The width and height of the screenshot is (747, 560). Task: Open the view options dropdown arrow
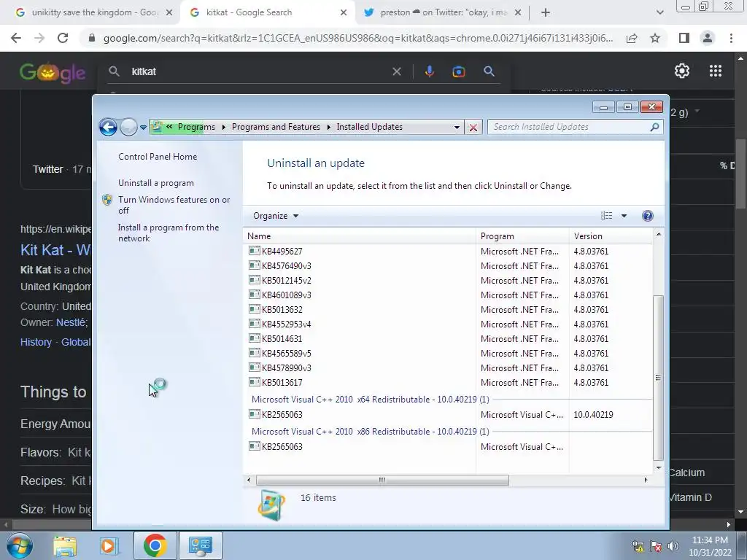624,216
